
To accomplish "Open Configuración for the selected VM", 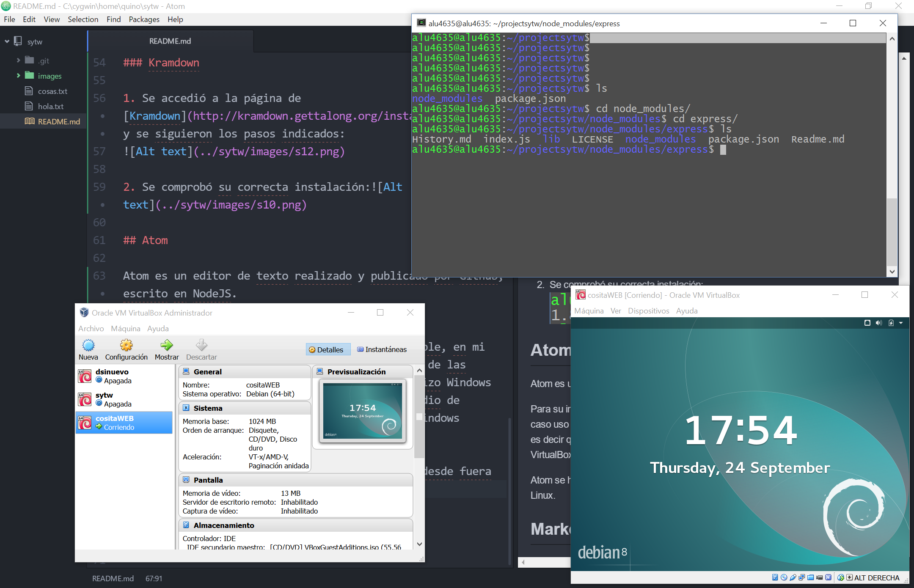I will pos(126,346).
